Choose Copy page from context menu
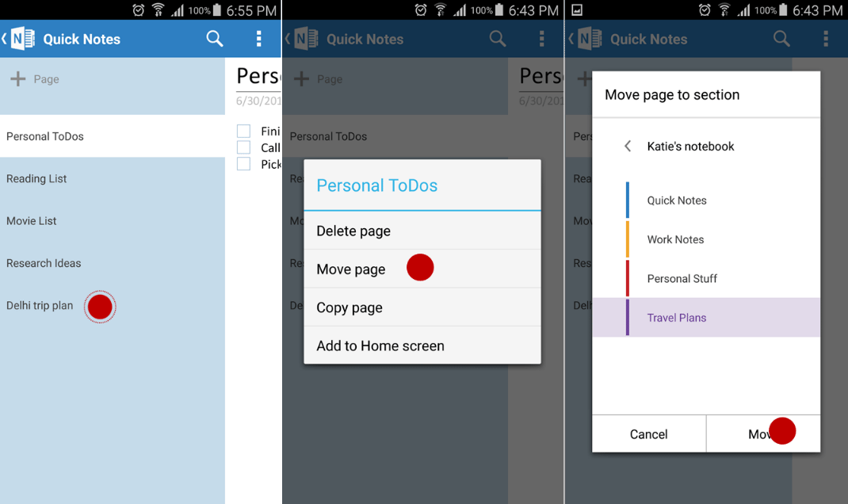 422,307
